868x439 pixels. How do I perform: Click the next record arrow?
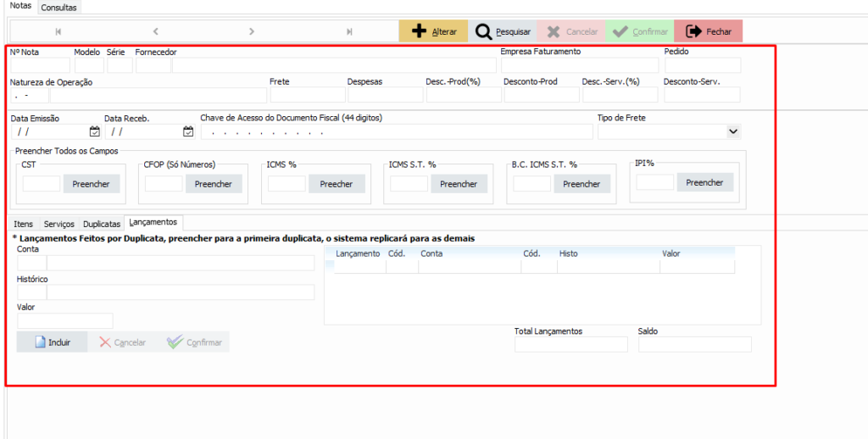pos(252,31)
